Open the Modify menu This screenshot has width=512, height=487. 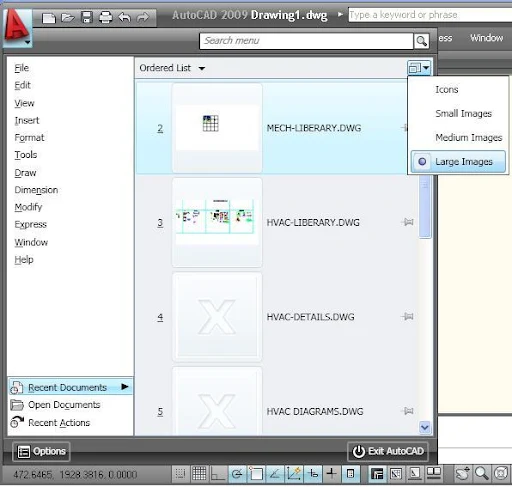[x=28, y=207]
